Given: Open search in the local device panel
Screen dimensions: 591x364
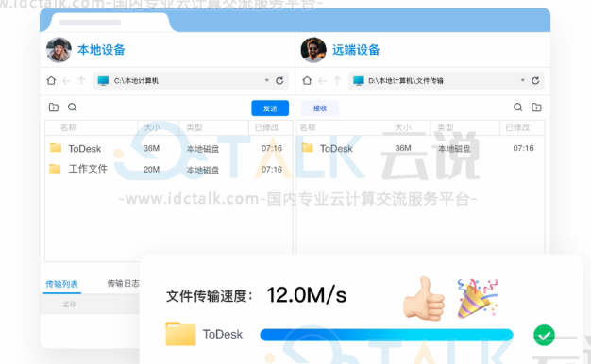Looking at the screenshot, I should [x=73, y=108].
